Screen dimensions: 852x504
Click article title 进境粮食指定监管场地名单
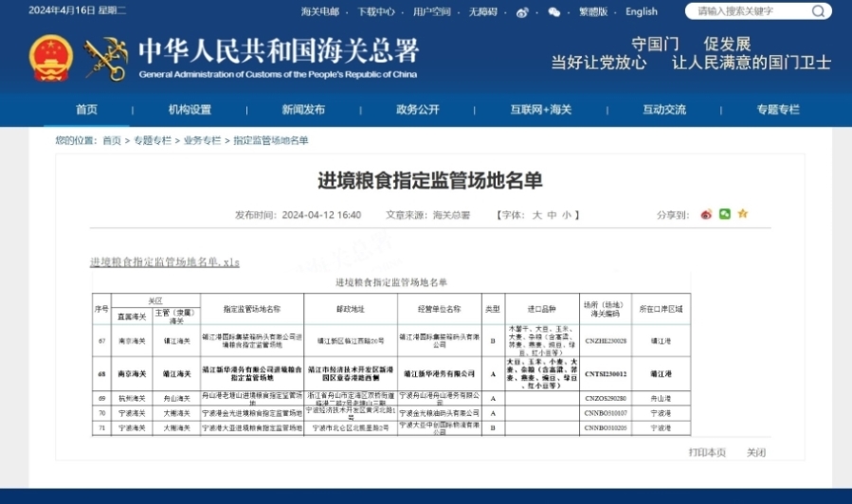[430, 180]
